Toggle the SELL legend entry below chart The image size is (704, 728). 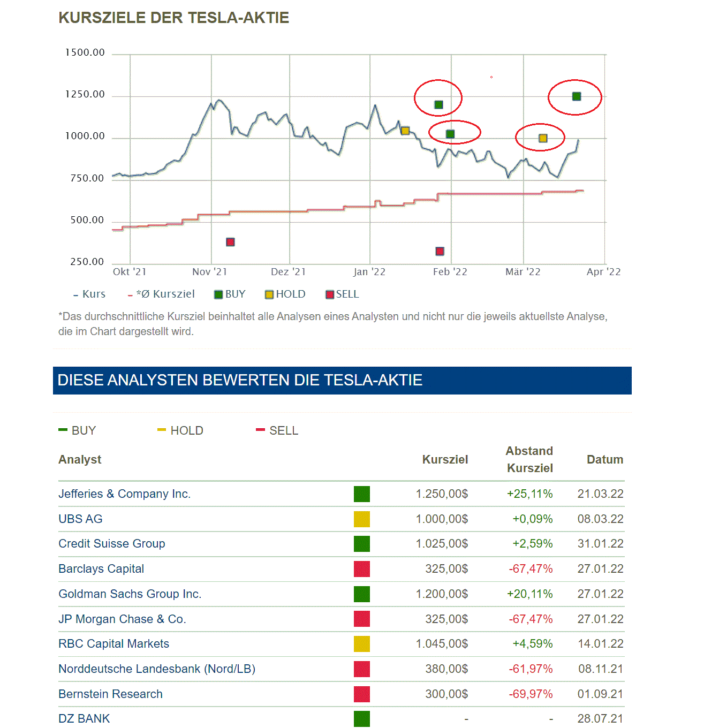343,294
